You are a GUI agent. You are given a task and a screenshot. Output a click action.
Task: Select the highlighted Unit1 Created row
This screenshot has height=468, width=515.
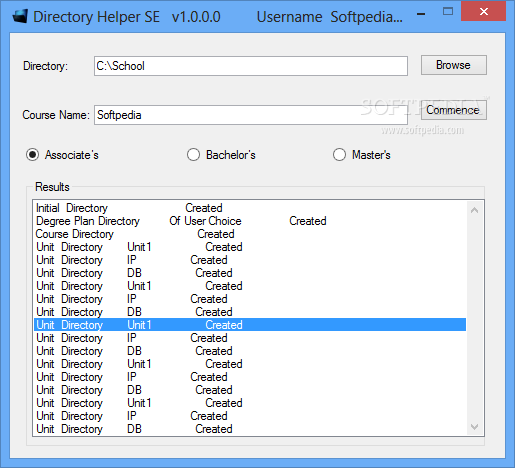[250, 325]
